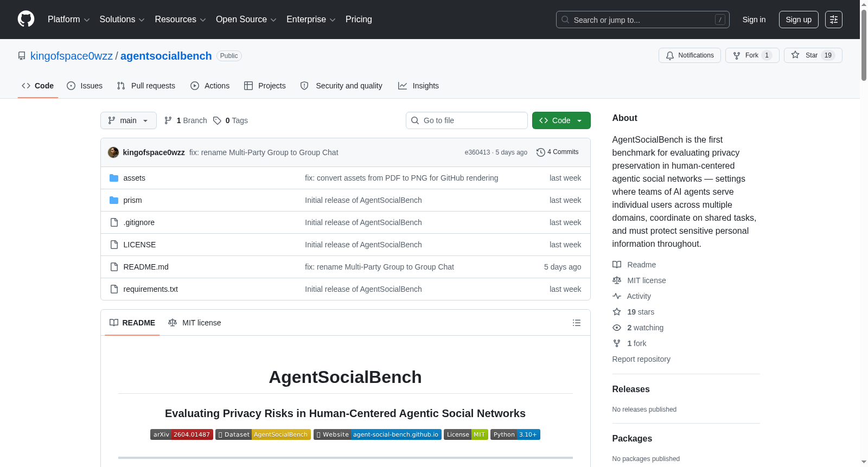Image resolution: width=868 pixels, height=467 pixels.
Task: Open the Projects tab
Action: pos(265,86)
